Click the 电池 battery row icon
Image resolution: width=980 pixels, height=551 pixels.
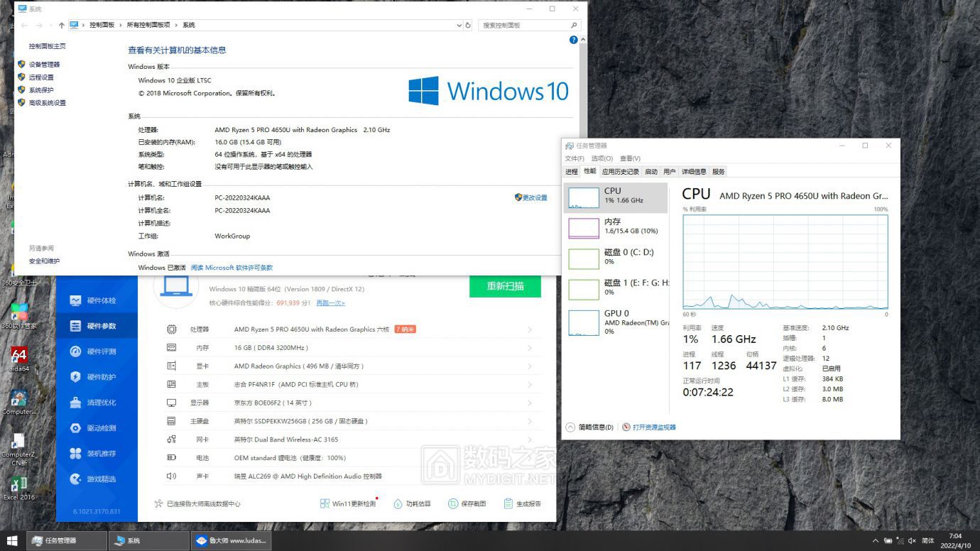tap(171, 458)
